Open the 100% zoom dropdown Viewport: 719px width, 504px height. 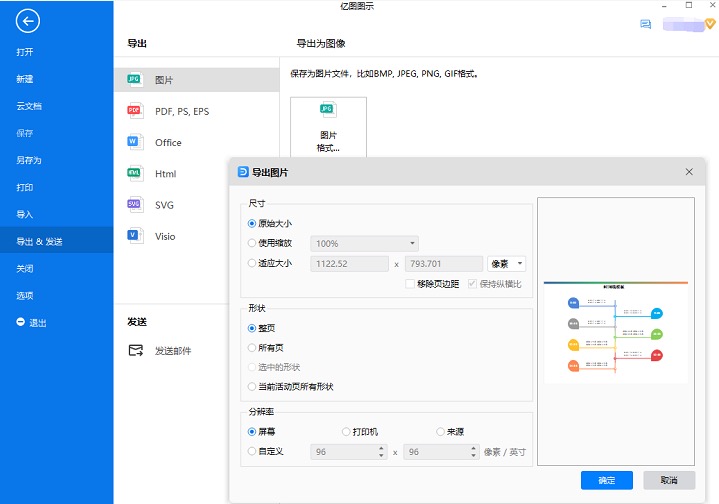(x=364, y=243)
